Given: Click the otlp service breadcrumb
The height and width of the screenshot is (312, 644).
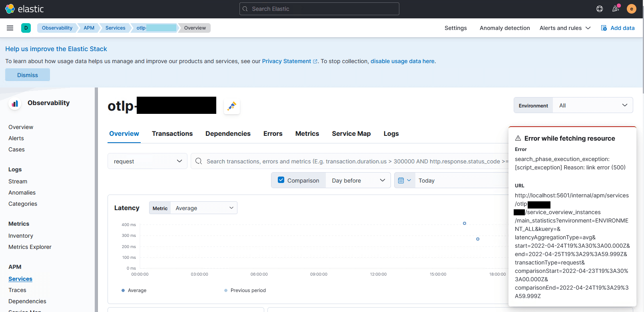Looking at the screenshot, I should coord(156,28).
